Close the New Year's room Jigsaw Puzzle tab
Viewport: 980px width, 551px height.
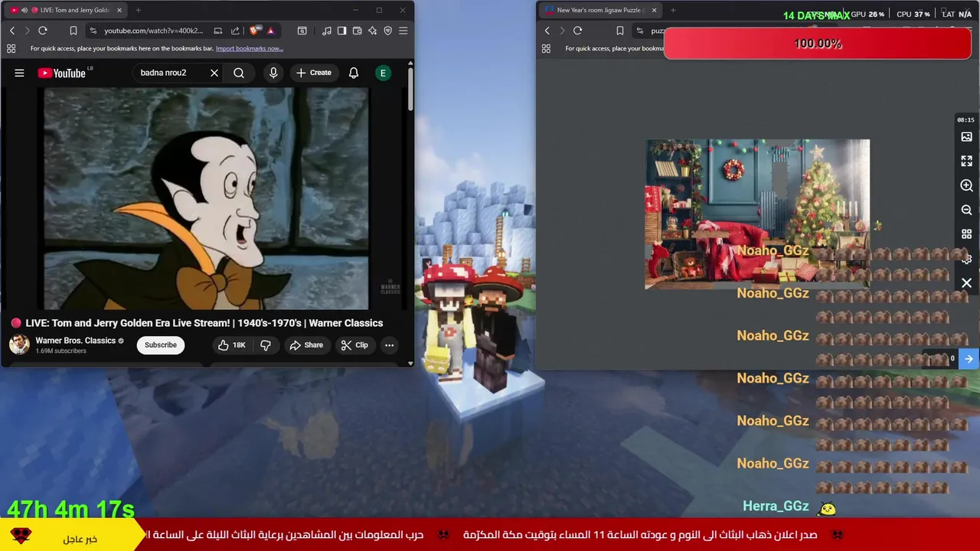[654, 10]
